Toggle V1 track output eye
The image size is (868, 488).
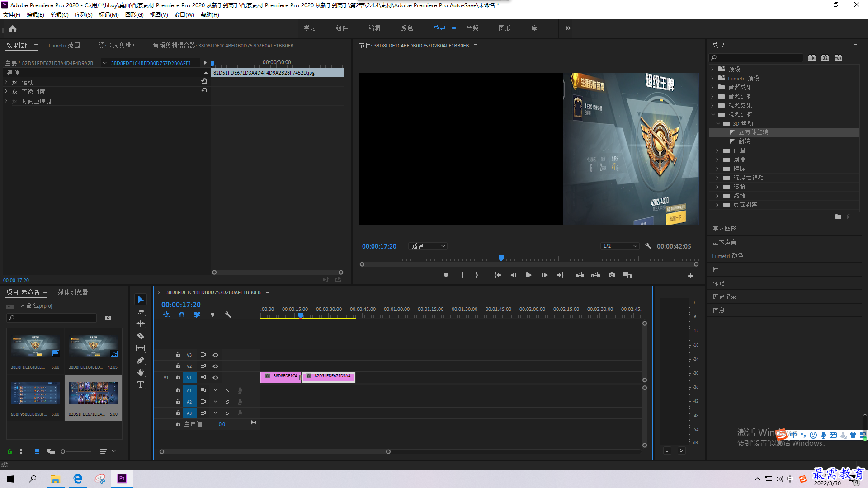click(216, 378)
